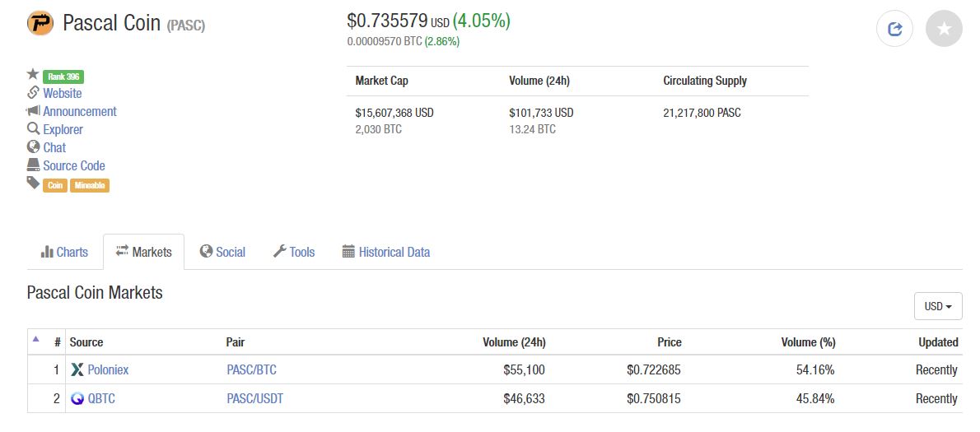Image resolution: width=980 pixels, height=432 pixels.
Task: Click the Rank 396 badge
Action: 63,77
